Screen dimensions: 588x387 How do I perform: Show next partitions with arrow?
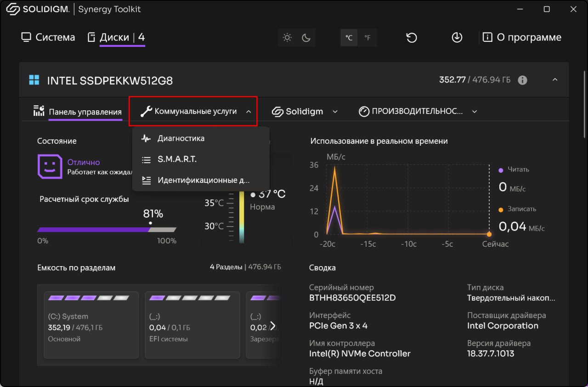pos(272,326)
